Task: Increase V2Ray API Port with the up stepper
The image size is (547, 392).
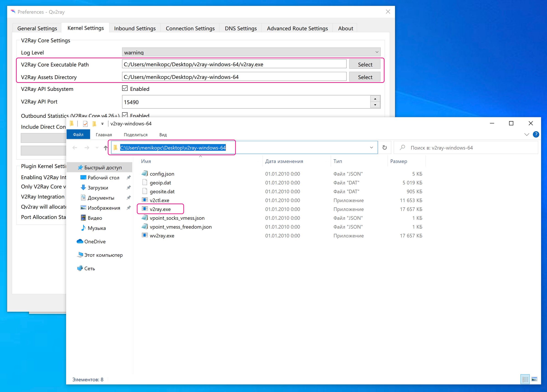Action: click(375, 99)
